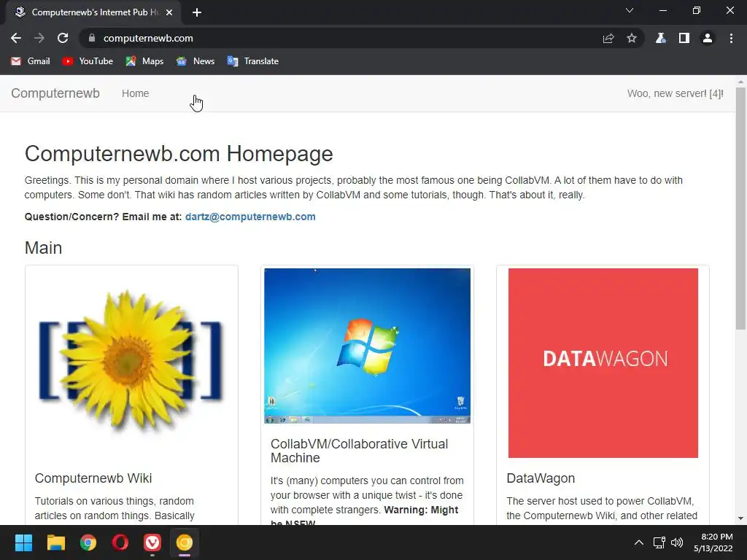Click the Computernewb.com Homepage heading
Image resolution: width=747 pixels, height=560 pixels.
[x=179, y=154]
